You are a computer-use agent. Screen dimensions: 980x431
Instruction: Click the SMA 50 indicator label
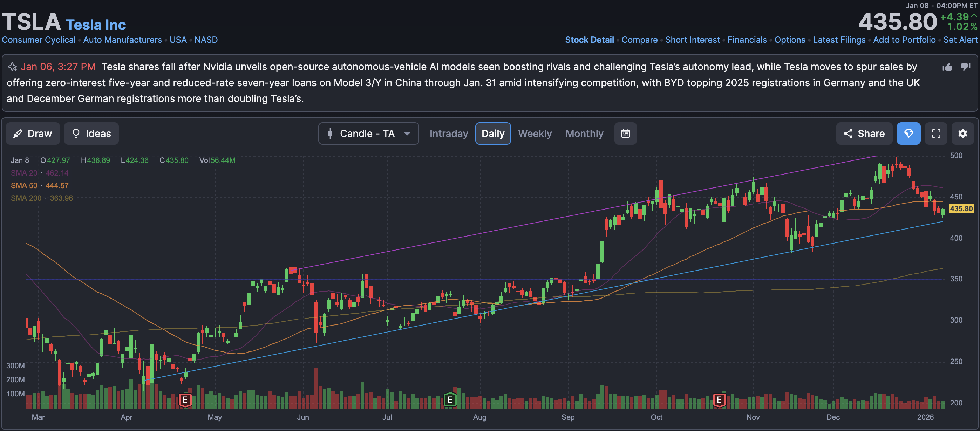[x=24, y=186]
